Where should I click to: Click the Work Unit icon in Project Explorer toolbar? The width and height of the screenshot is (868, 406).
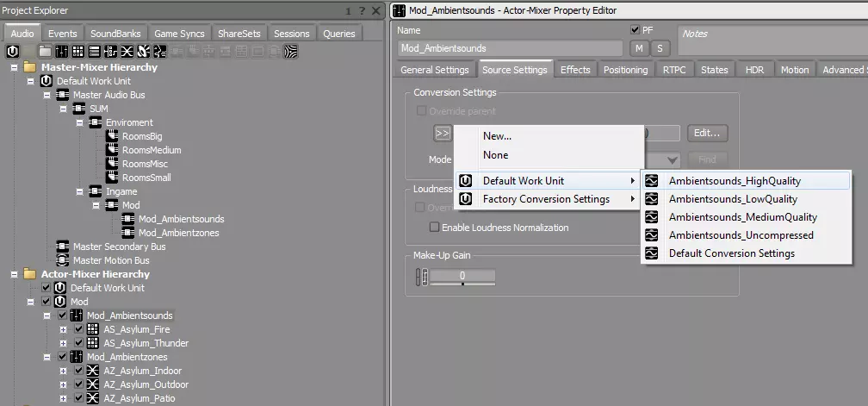(x=13, y=52)
